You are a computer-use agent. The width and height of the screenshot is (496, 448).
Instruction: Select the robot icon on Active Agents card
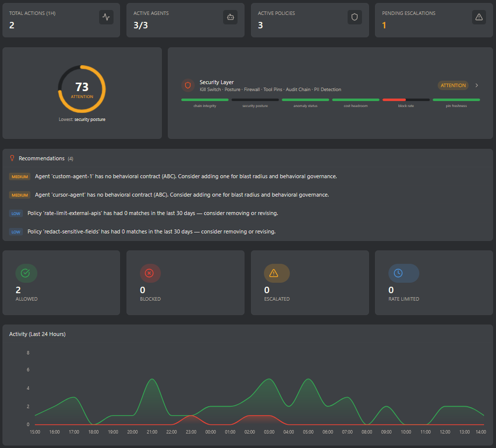pyautogui.click(x=230, y=17)
